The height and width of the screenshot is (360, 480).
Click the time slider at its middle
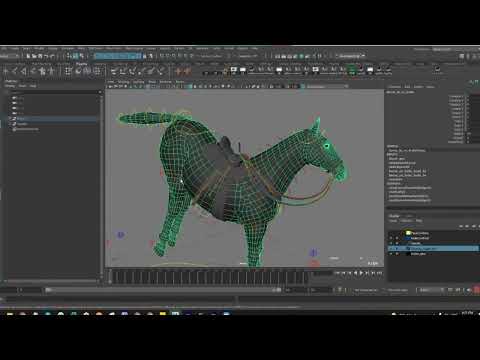click(211, 277)
